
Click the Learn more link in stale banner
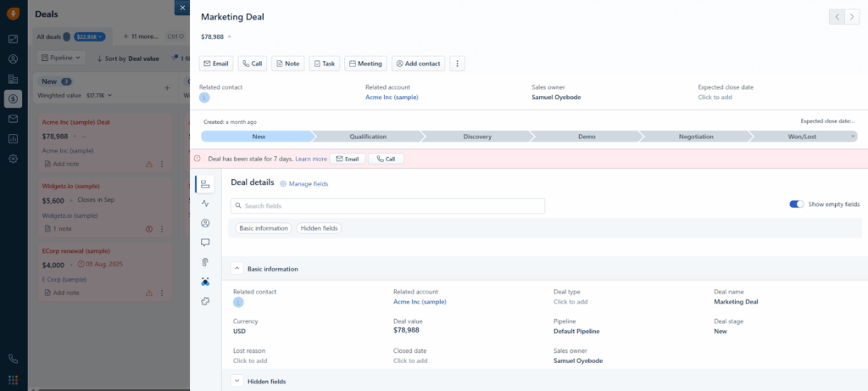pyautogui.click(x=311, y=159)
